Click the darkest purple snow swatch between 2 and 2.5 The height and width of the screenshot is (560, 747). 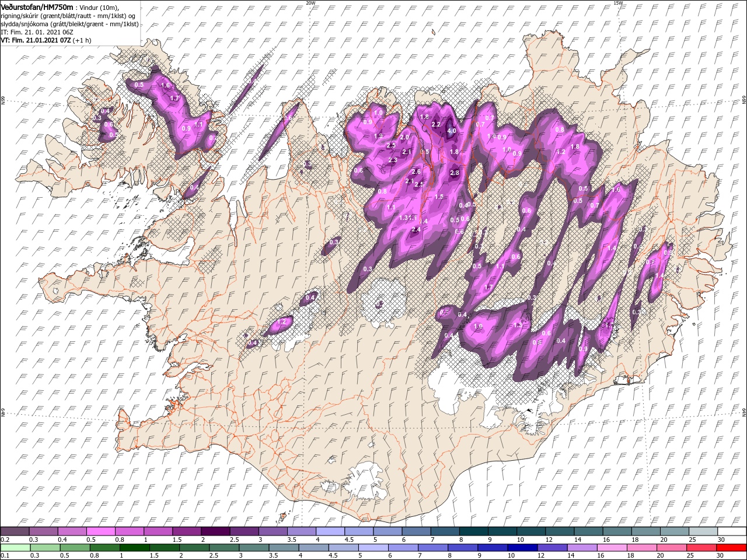click(215, 531)
